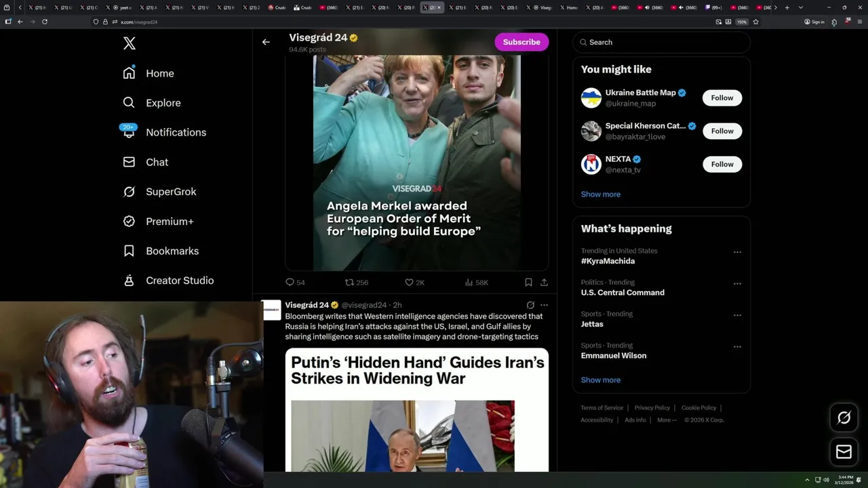The image size is (868, 488).
Task: Open the Cookie Policy link
Action: pos(699,408)
